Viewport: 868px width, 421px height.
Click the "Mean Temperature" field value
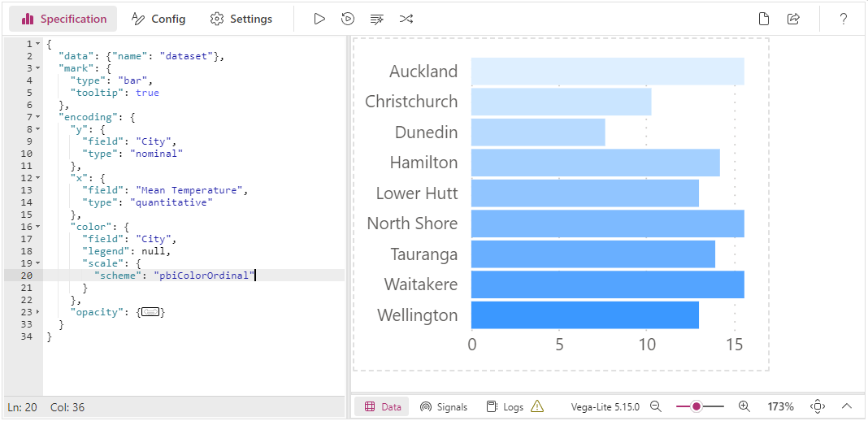[189, 190]
